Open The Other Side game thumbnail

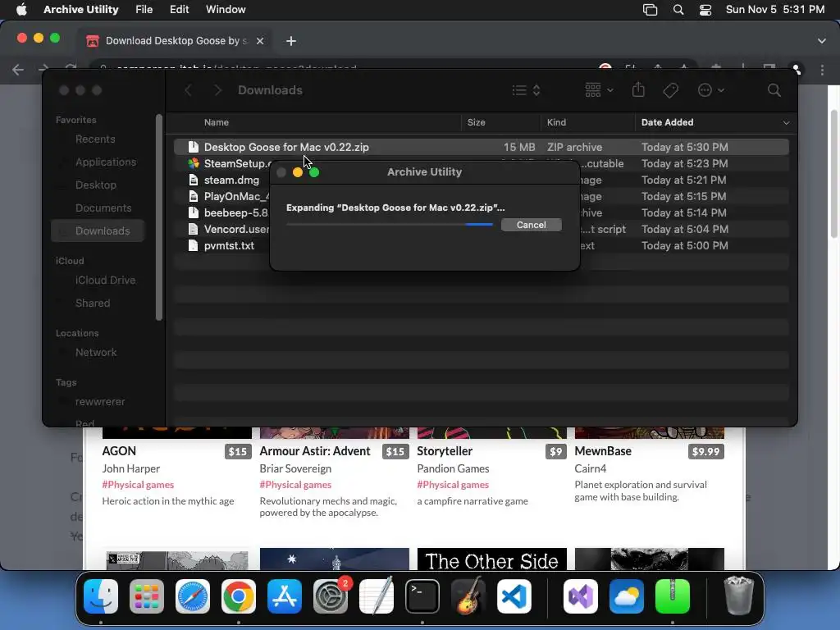491,559
